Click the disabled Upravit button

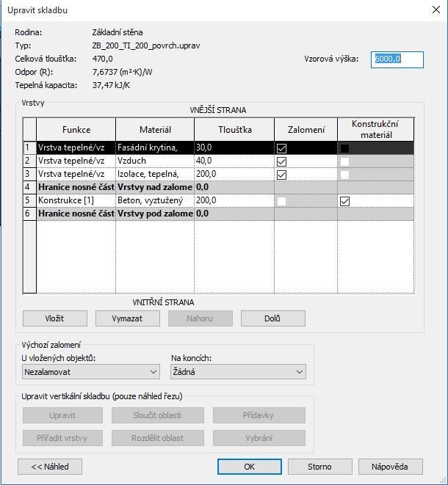[62, 415]
